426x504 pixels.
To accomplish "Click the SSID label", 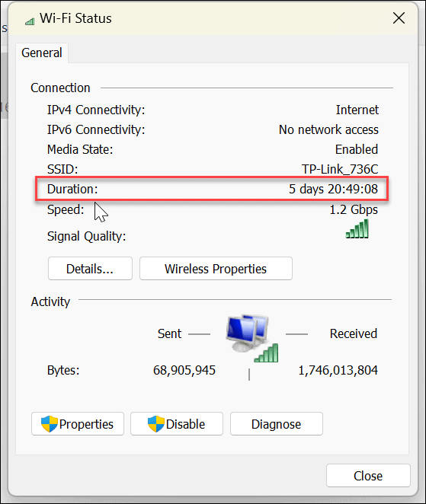I will pyautogui.click(x=62, y=169).
